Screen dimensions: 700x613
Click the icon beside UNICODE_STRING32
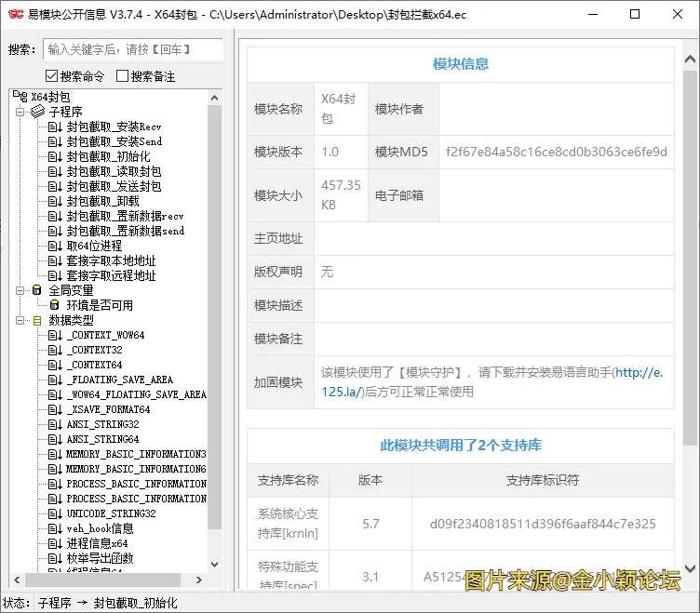coord(55,513)
